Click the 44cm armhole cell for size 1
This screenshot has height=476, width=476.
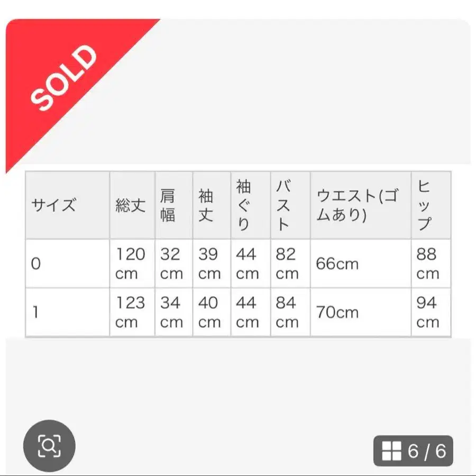pyautogui.click(x=243, y=312)
